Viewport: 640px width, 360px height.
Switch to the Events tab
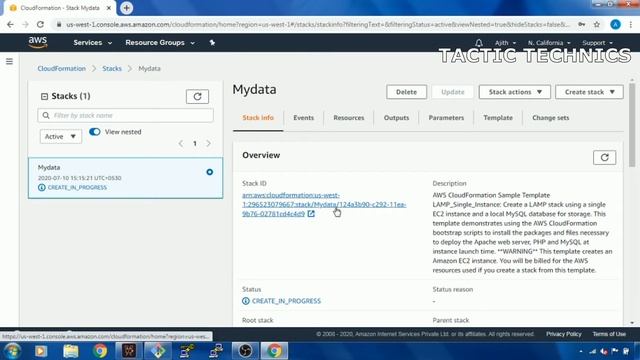304,118
